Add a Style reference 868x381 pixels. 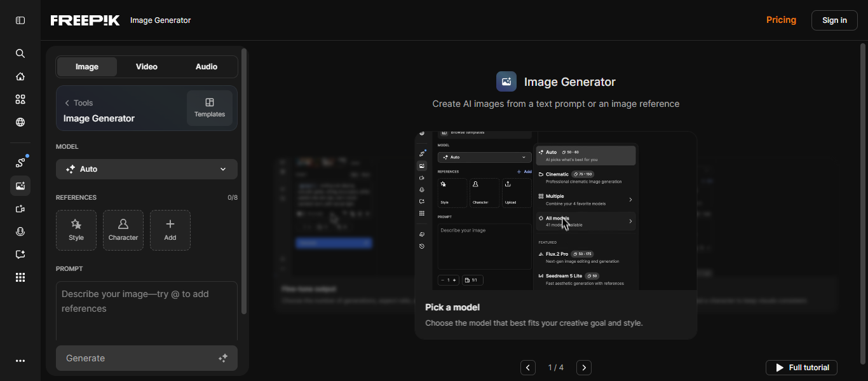pyautogui.click(x=76, y=230)
